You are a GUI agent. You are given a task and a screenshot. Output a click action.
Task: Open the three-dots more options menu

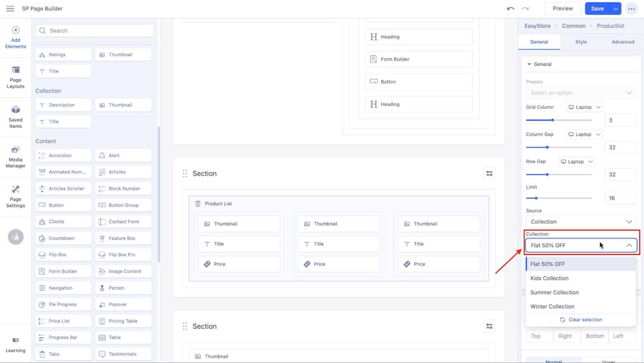click(631, 8)
